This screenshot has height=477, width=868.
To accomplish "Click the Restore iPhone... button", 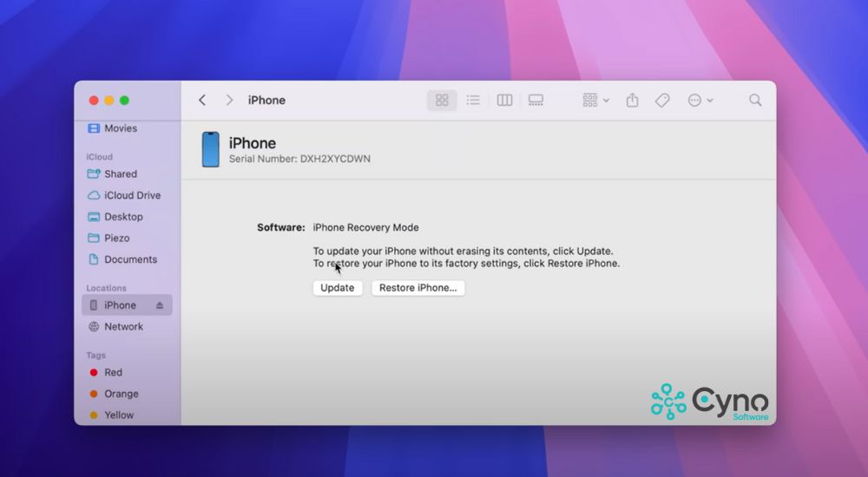I will click(418, 288).
